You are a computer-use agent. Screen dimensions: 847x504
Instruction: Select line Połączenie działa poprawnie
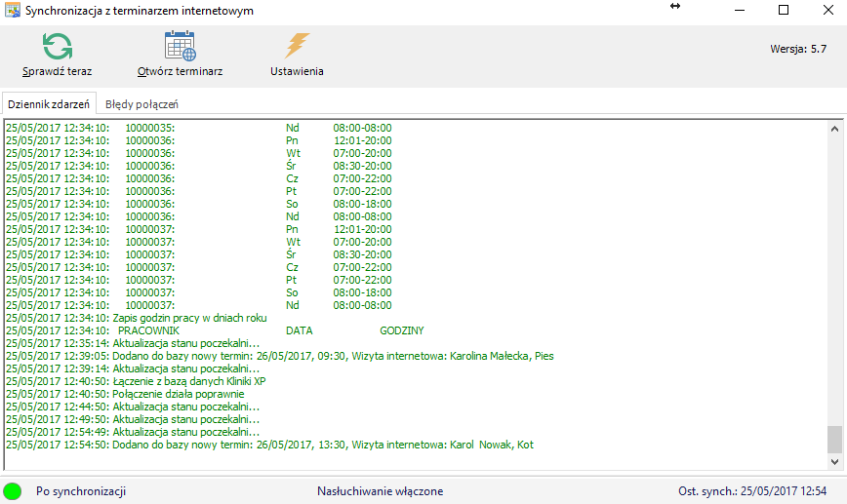(x=125, y=394)
